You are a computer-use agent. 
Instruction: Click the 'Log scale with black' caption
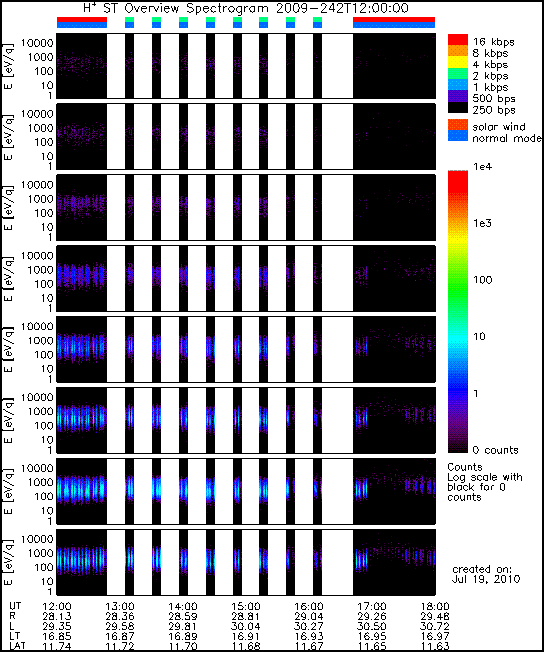click(x=485, y=482)
